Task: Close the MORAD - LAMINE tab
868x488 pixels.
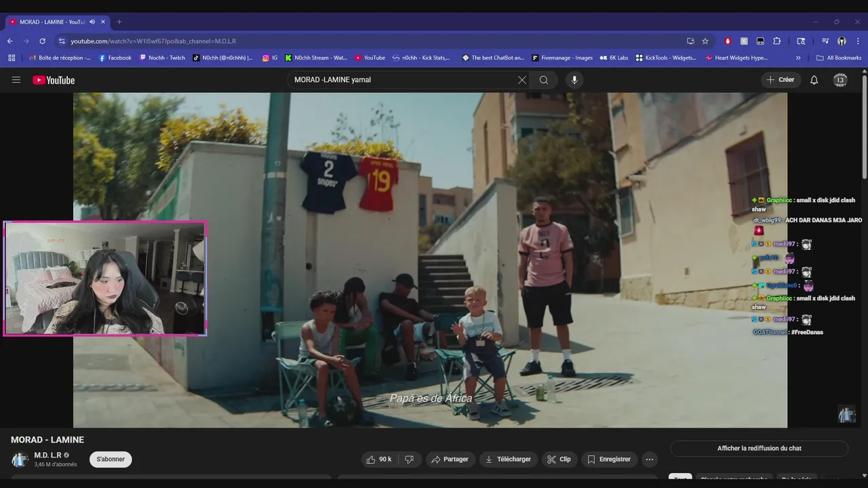Action: coord(103,22)
